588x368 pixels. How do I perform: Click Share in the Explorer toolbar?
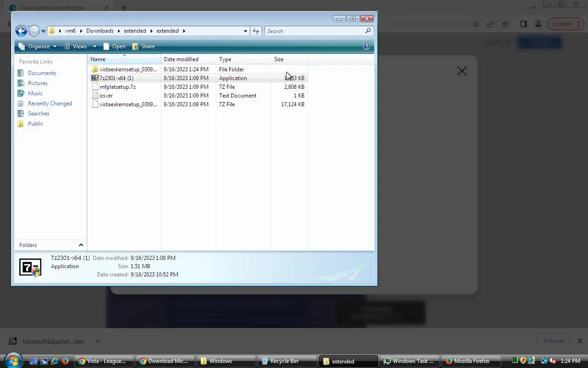click(144, 46)
